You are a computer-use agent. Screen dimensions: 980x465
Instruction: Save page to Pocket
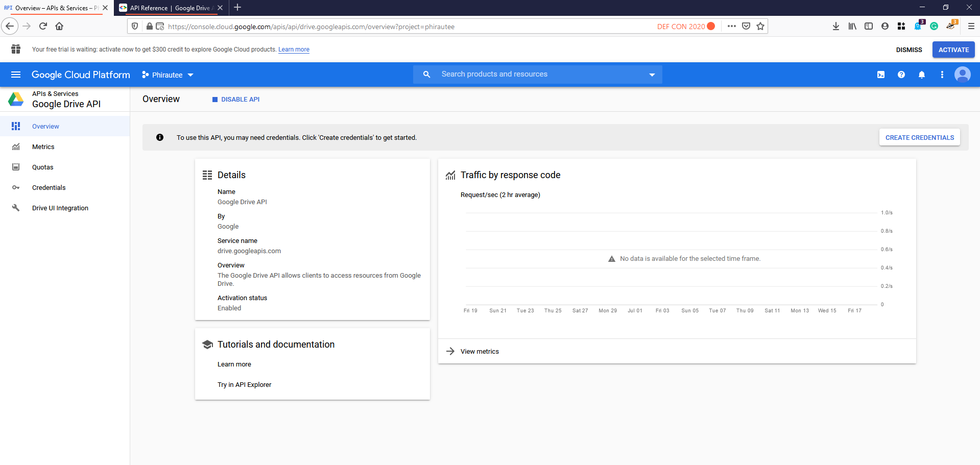pyautogui.click(x=746, y=26)
